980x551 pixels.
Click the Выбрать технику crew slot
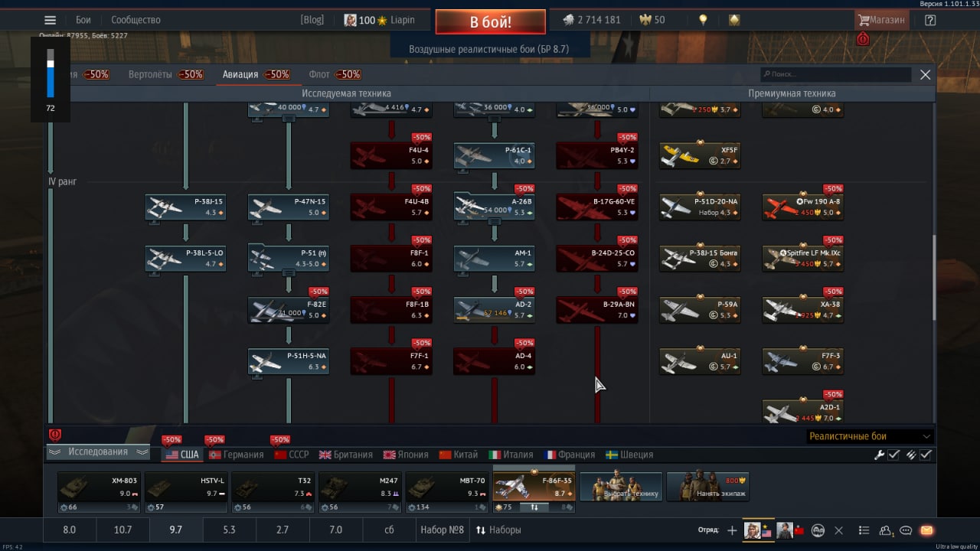[x=620, y=487]
